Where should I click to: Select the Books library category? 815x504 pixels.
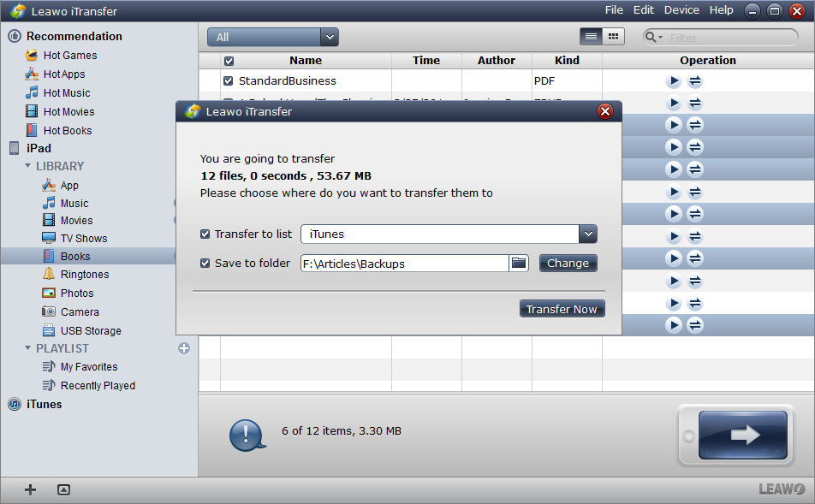67,256
